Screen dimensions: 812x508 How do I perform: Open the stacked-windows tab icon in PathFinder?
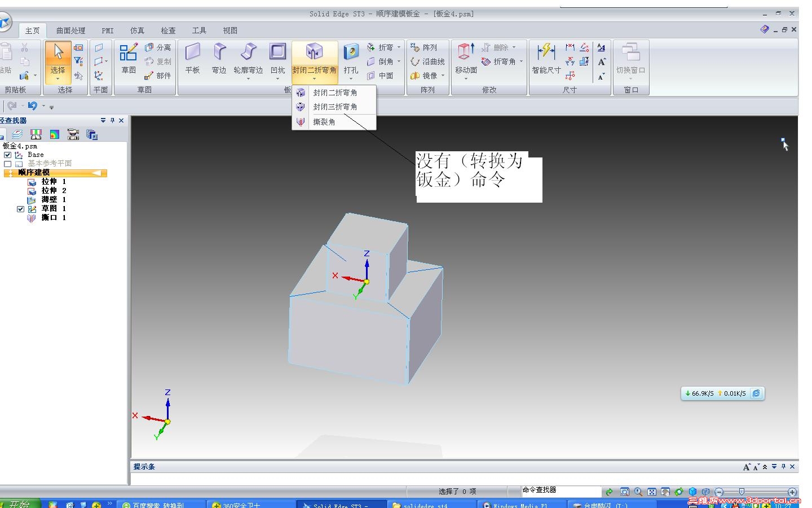[x=92, y=134]
